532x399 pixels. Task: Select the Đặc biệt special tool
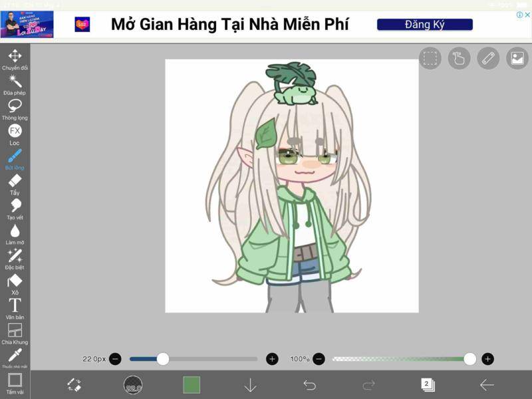15,259
